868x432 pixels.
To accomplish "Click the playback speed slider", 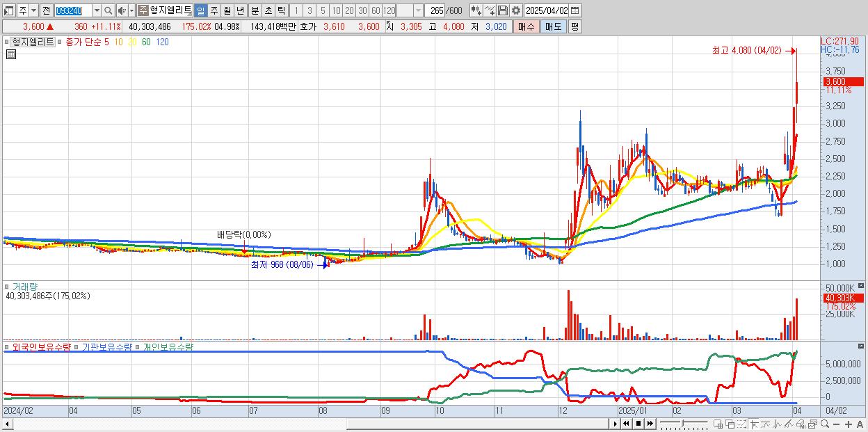I will pos(684,424).
